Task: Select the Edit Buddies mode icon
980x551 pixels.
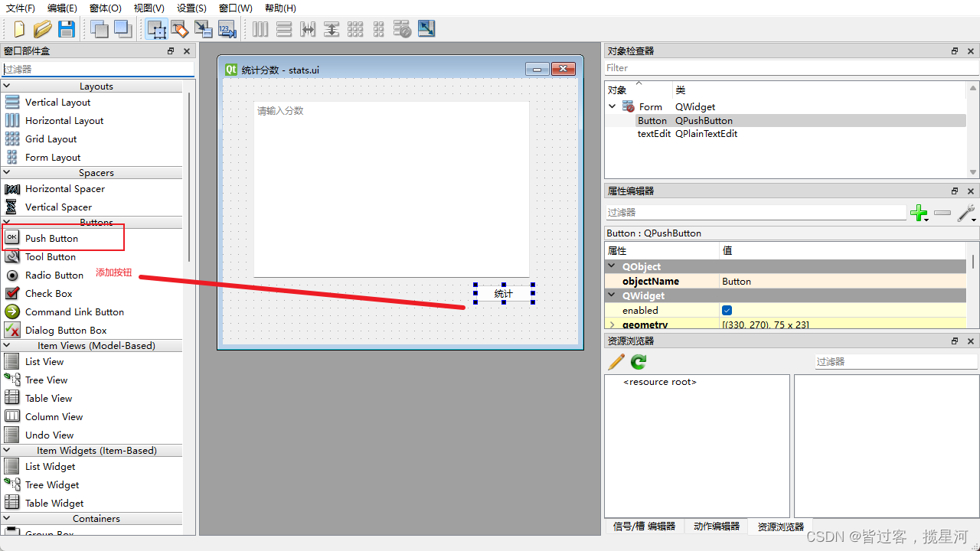Action: click(x=203, y=29)
